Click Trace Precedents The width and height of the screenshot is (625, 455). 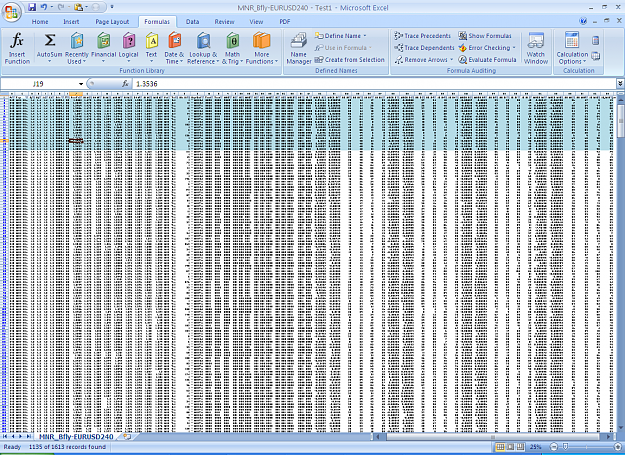[423, 36]
